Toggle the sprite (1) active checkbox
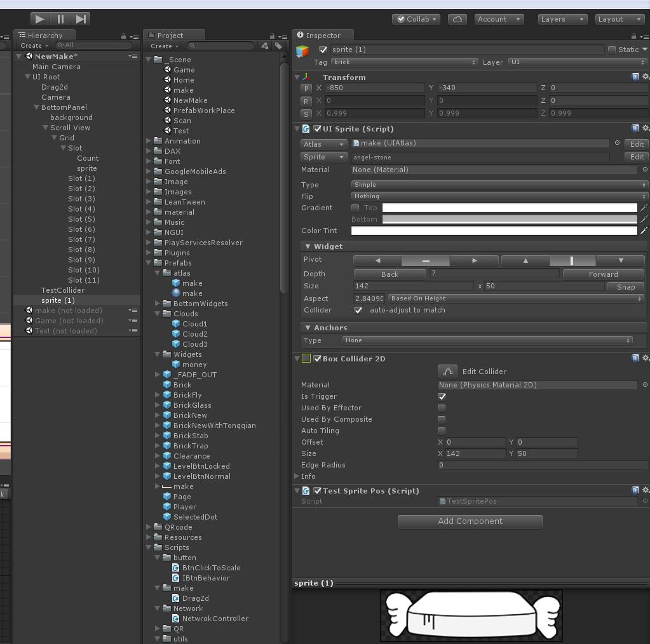This screenshot has width=650, height=644. click(x=323, y=50)
